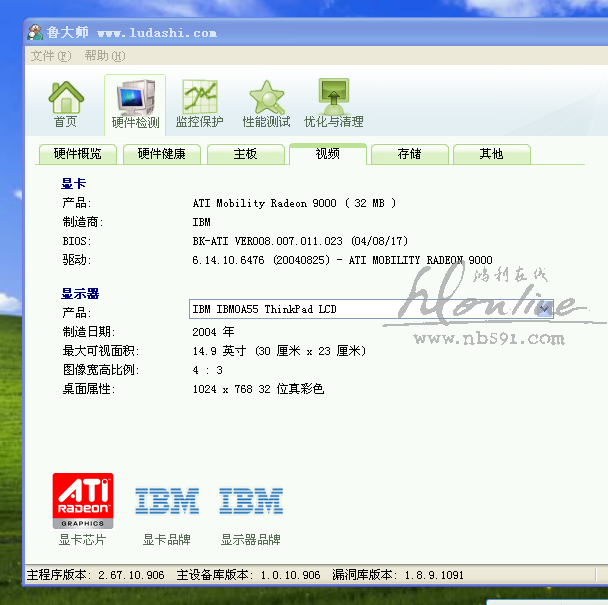Click the BIOS value BK-ATI VER008.007.011.023
This screenshot has width=608, height=605.
268,241
